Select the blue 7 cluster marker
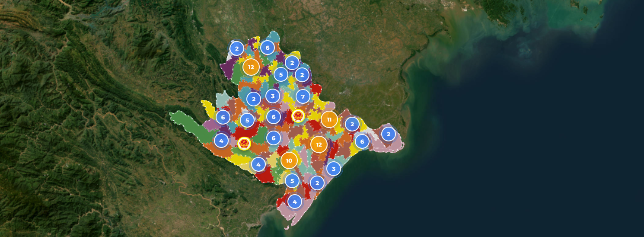Viewport: 644px width, 237px height. pos(303,96)
